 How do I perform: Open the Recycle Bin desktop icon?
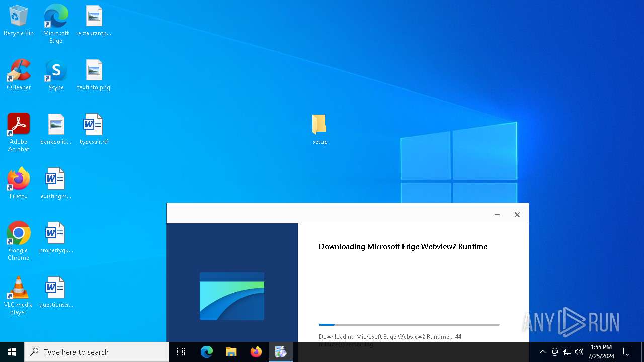coord(19,21)
